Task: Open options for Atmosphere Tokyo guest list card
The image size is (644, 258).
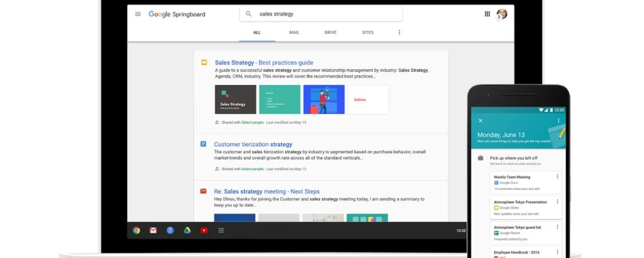Action: click(x=558, y=227)
